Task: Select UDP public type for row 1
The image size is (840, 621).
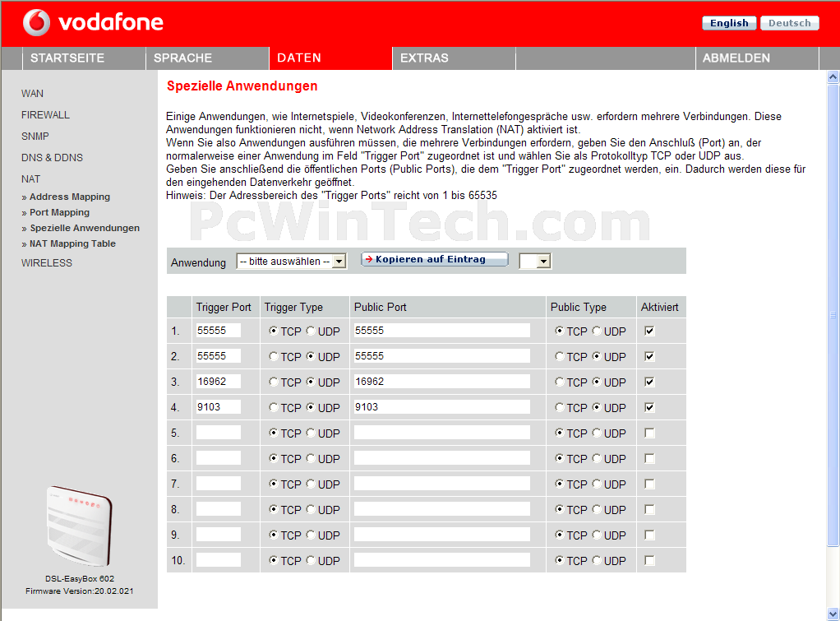Action: (x=597, y=331)
